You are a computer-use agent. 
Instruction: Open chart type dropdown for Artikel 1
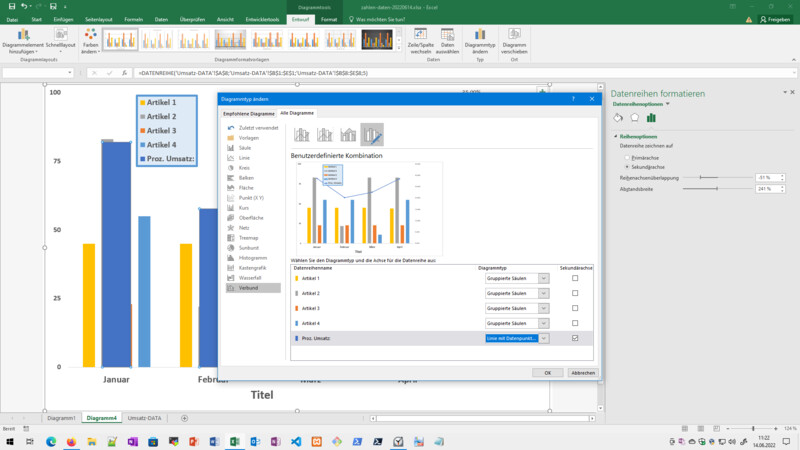tap(543, 278)
